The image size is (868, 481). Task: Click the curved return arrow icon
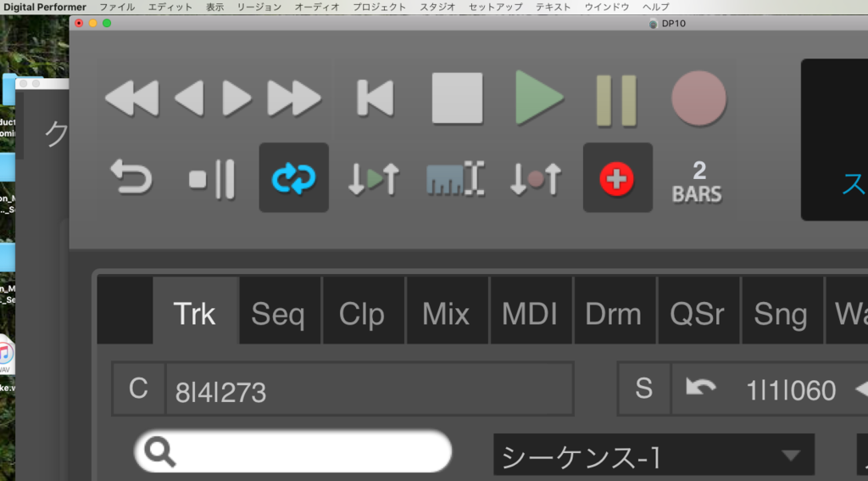pyautogui.click(x=131, y=177)
